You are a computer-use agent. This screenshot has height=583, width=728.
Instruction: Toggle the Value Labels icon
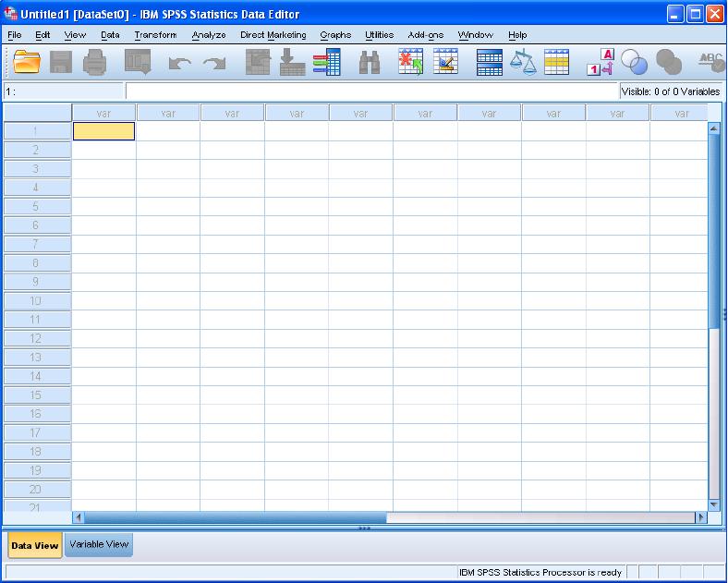(601, 62)
